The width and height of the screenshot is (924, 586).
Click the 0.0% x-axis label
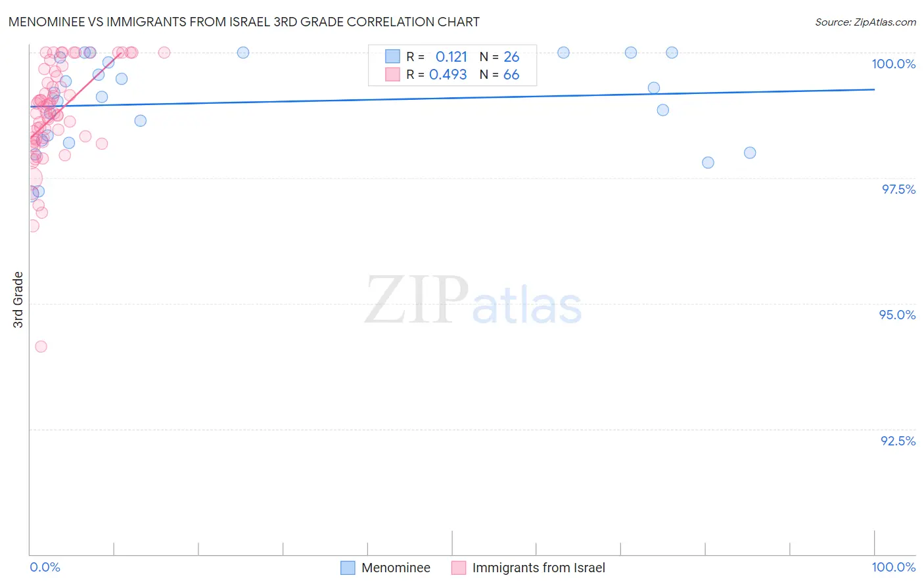point(45,567)
